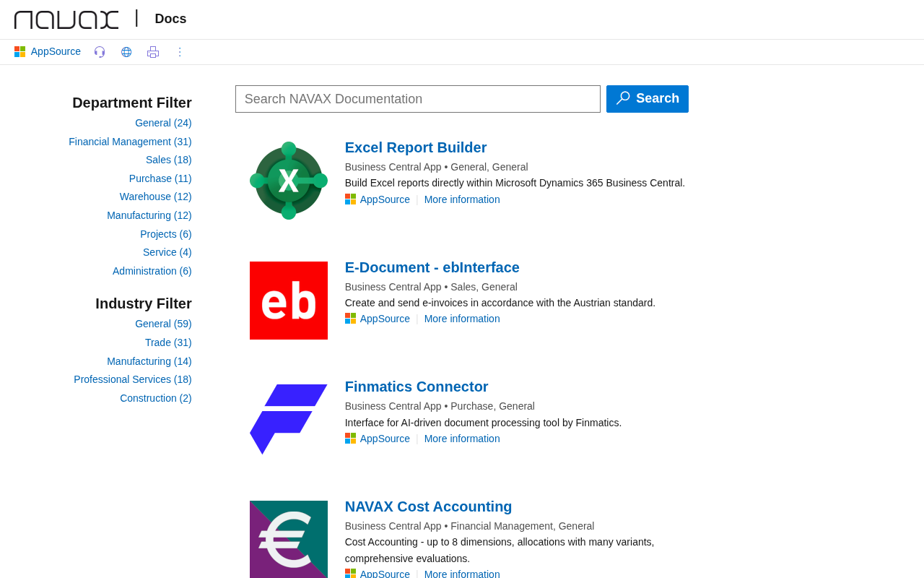Focus the Search NAVAX Documentation field

coord(418,99)
